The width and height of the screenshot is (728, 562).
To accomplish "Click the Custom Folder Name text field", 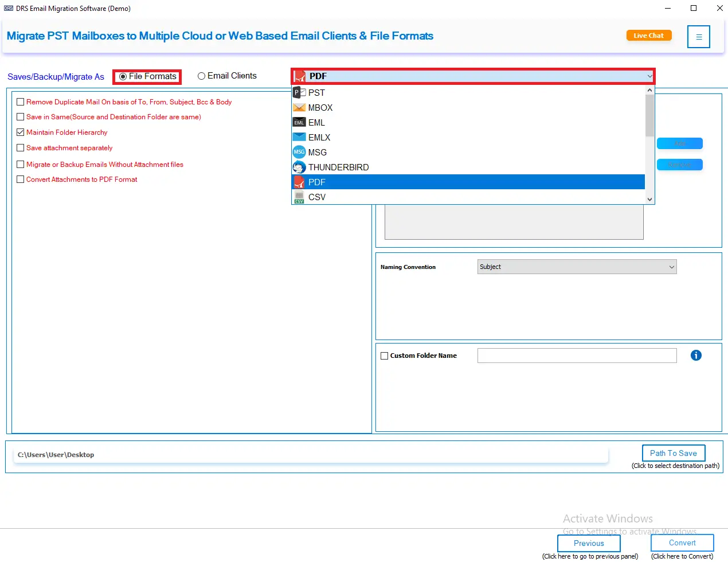I will coord(577,356).
